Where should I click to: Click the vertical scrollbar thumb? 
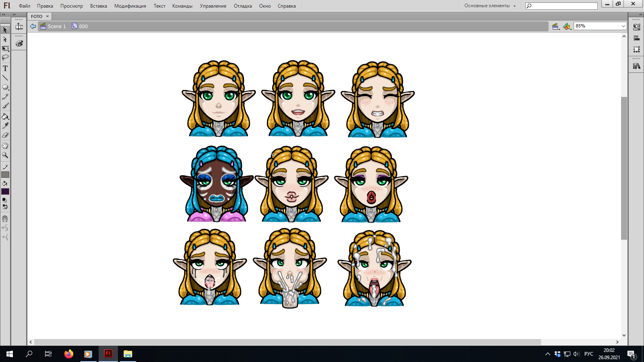click(x=624, y=168)
